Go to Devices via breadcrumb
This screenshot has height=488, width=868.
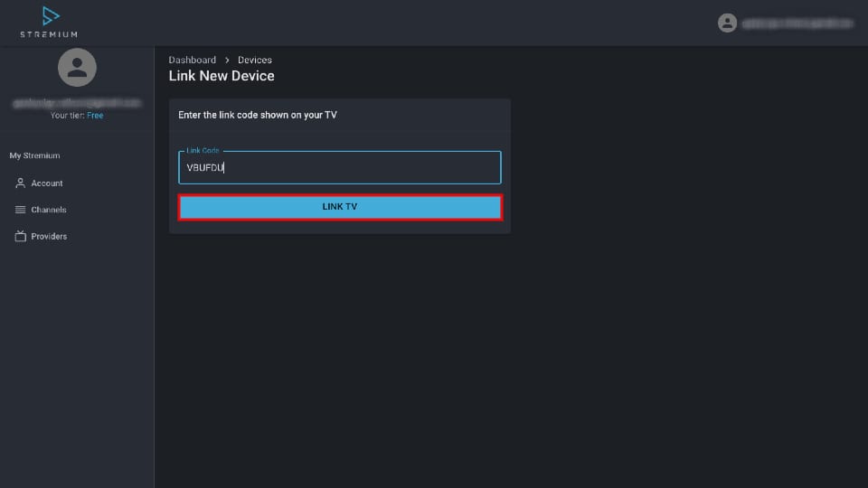255,60
